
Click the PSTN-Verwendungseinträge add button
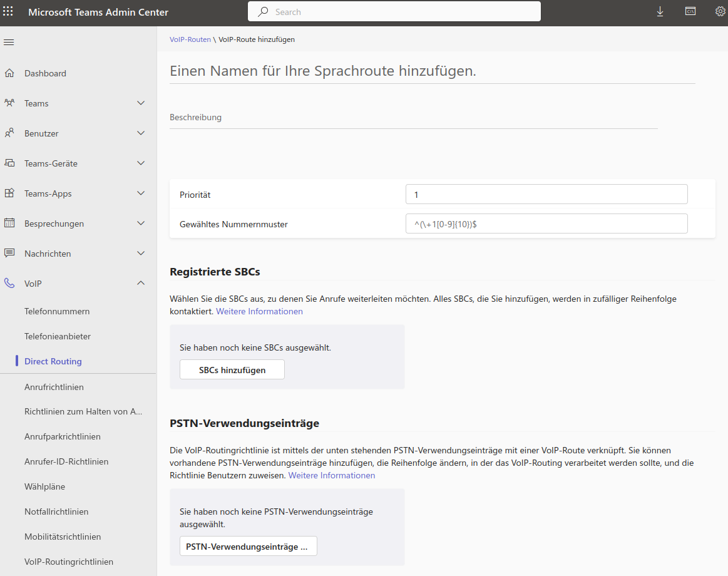[248, 547]
